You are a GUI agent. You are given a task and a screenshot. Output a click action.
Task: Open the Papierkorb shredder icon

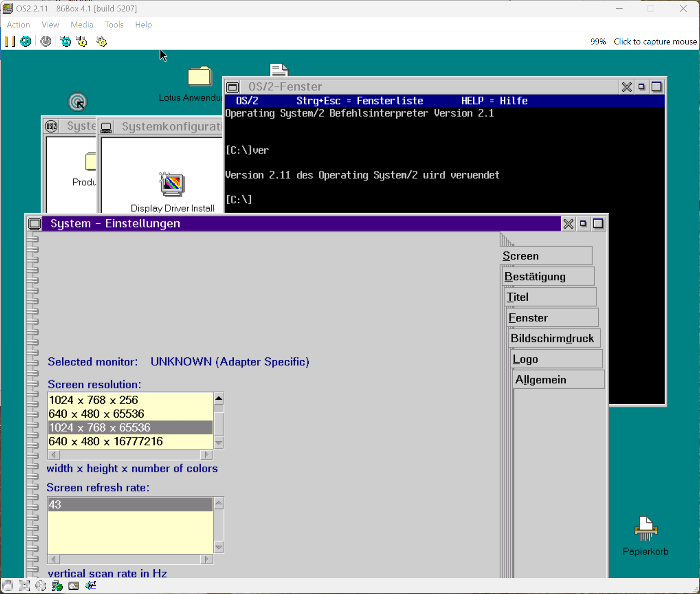click(645, 529)
